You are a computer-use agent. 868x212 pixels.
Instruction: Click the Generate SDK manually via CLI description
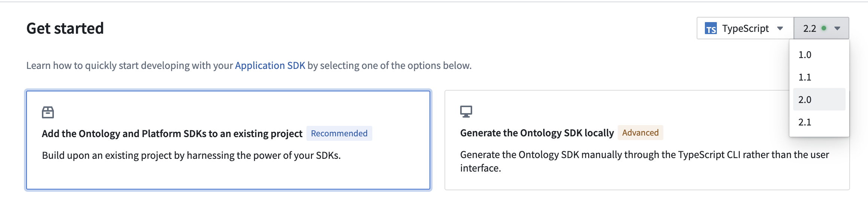coord(645,161)
